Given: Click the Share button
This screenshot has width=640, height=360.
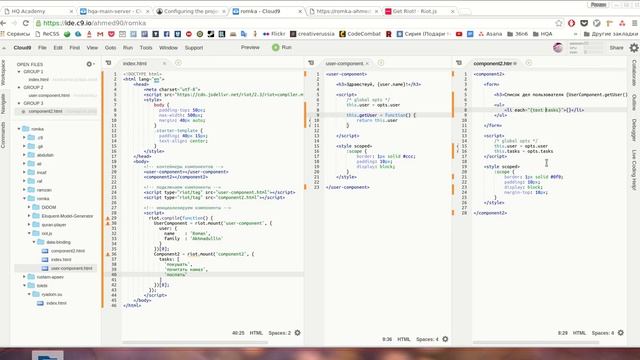Looking at the screenshot, I should (616, 48).
